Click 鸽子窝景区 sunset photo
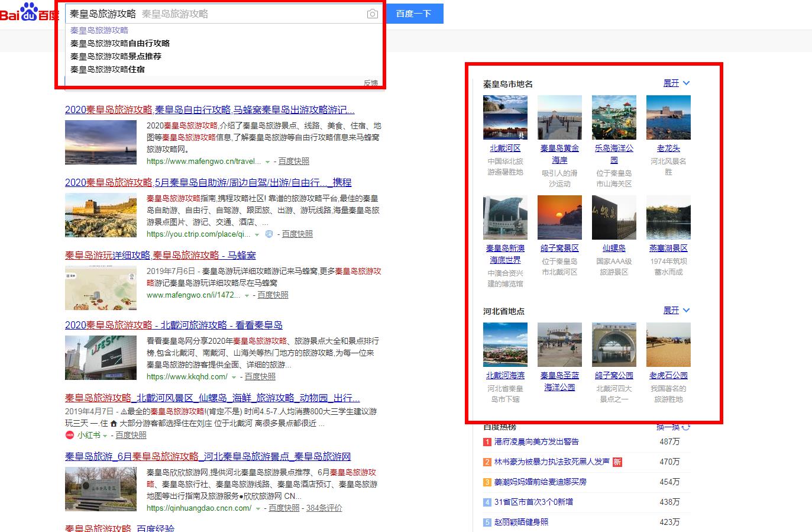 559,217
